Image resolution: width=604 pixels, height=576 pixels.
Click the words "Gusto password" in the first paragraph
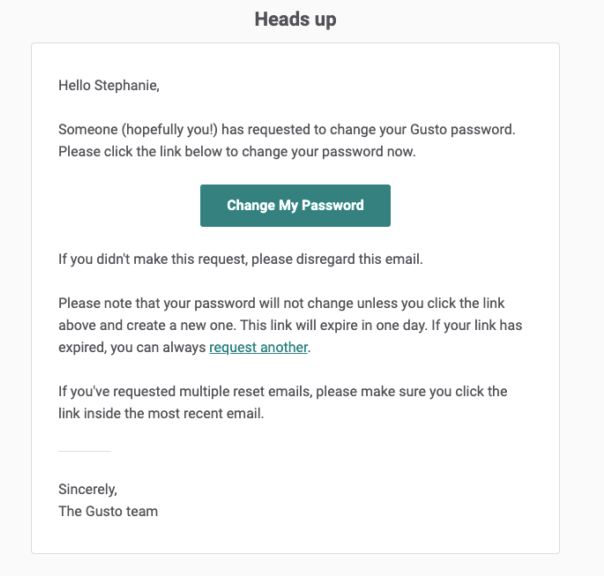[x=469, y=130]
